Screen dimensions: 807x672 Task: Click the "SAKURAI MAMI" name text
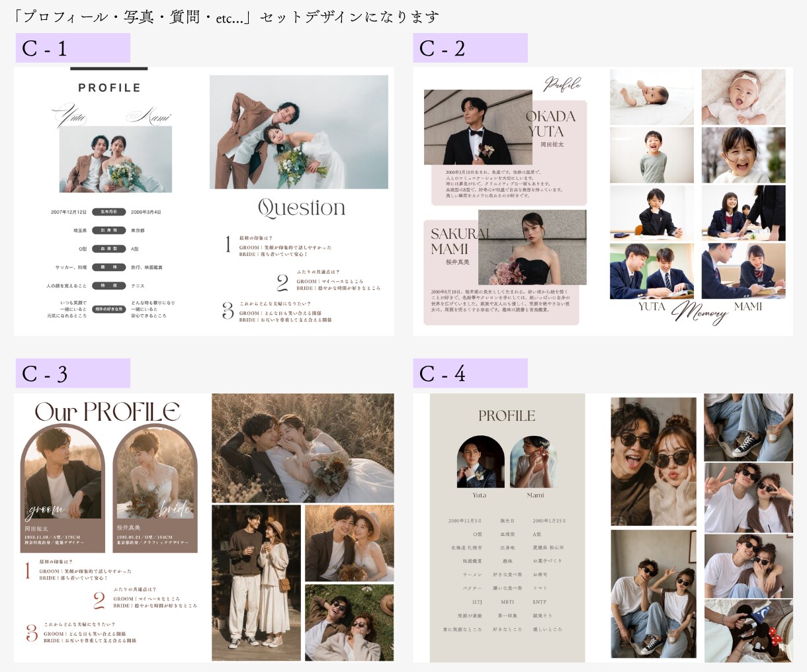(459, 241)
